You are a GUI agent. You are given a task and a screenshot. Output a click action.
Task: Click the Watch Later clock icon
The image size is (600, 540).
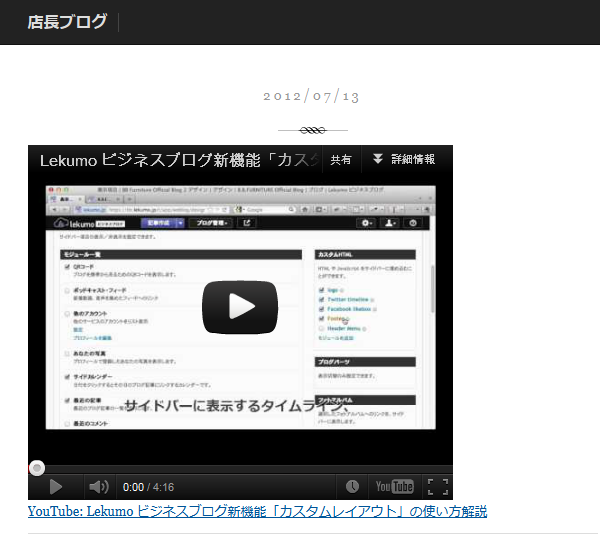pyautogui.click(x=352, y=487)
